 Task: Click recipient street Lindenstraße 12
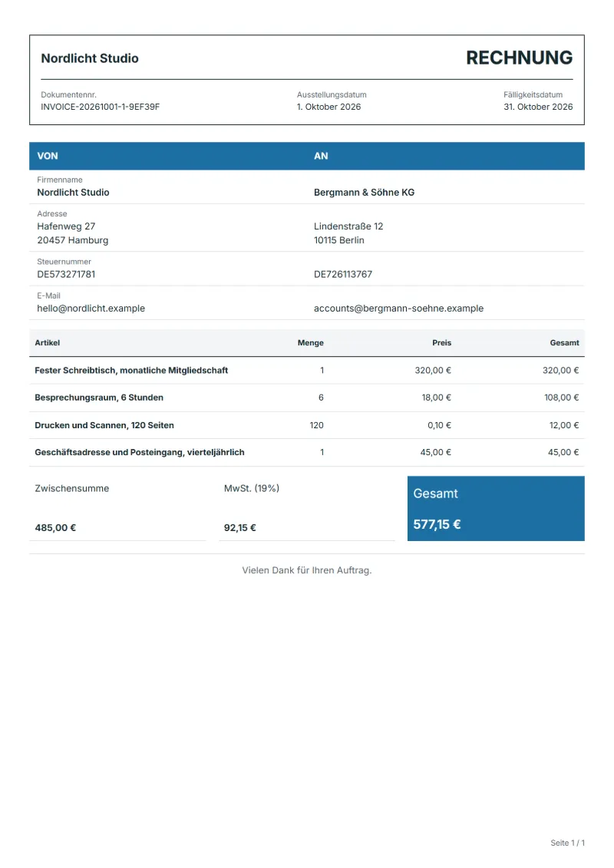coord(348,226)
